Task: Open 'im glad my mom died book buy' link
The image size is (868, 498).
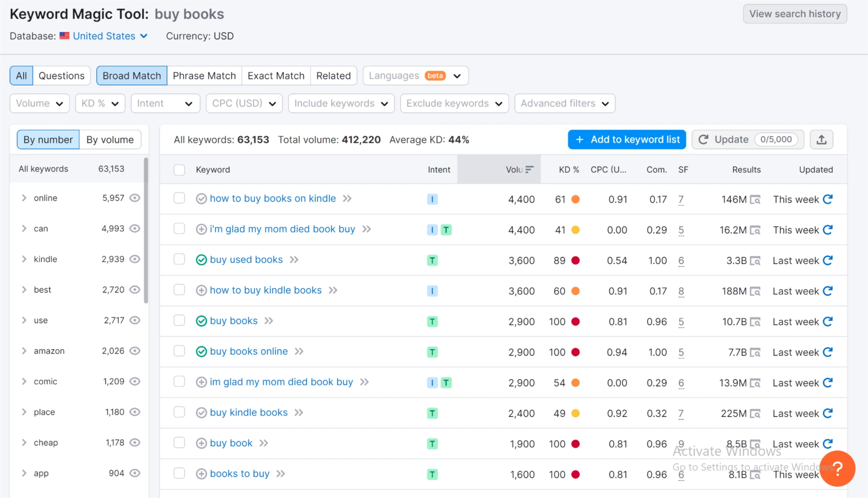Action: tap(281, 382)
